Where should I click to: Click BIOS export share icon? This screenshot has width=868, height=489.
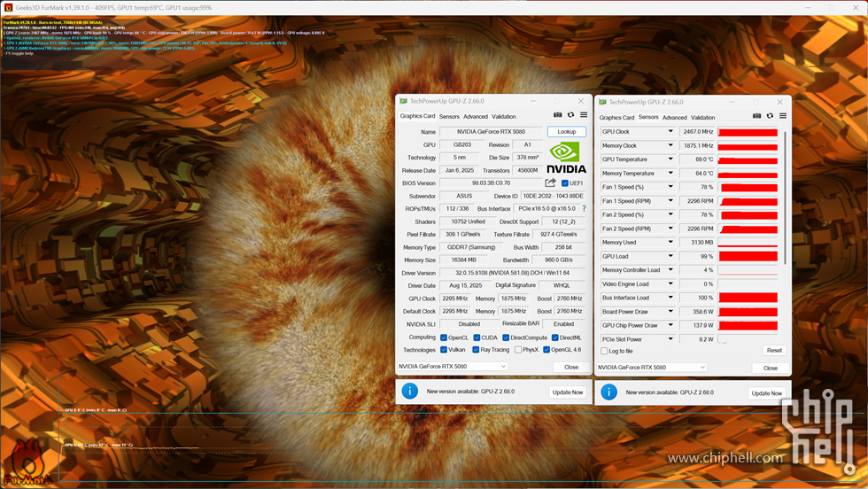coord(550,182)
